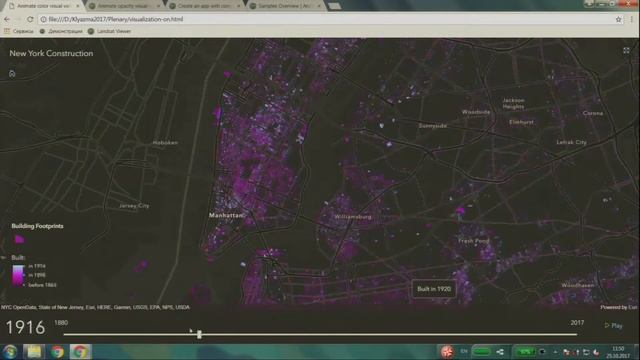Bookmark this page with the star icon
Screen dimensions: 640x360
(x=618, y=19)
